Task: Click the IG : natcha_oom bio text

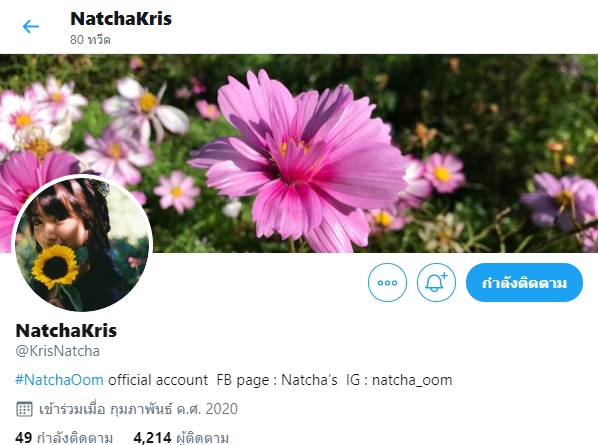Action: [x=399, y=380]
